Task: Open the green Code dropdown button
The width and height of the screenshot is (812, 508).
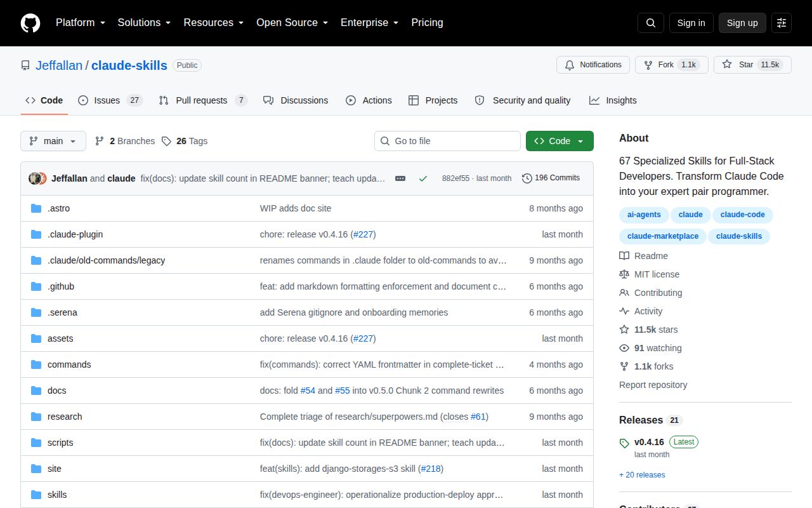Action: [560, 141]
